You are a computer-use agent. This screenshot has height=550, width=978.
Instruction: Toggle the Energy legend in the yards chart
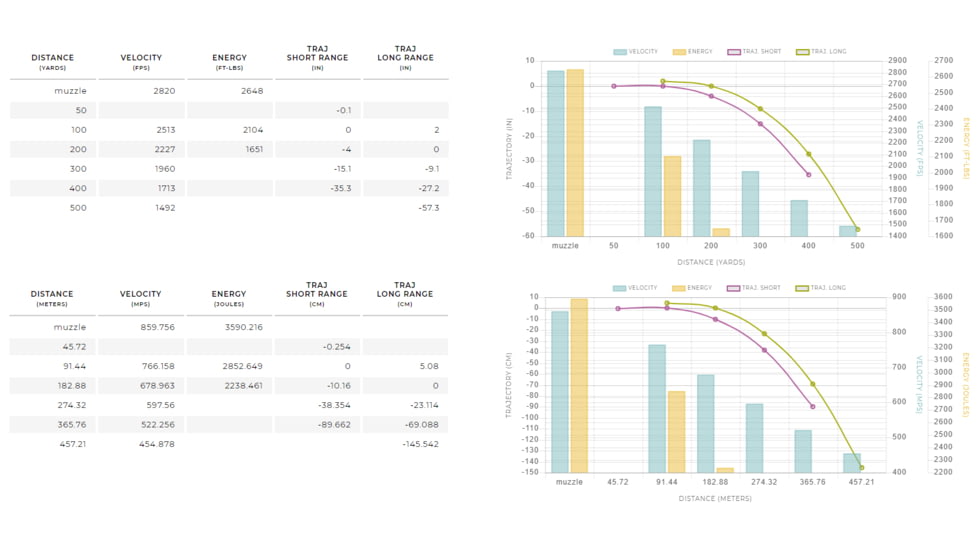click(693, 51)
